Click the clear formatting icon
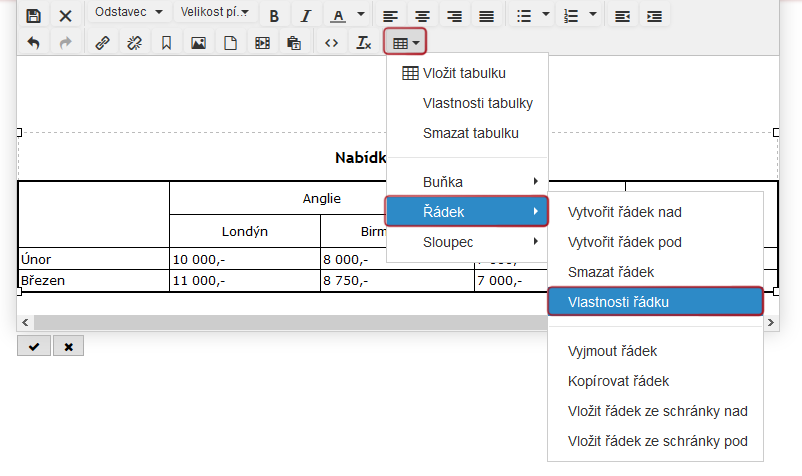Image resolution: width=802 pixels, height=476 pixels. tap(364, 43)
